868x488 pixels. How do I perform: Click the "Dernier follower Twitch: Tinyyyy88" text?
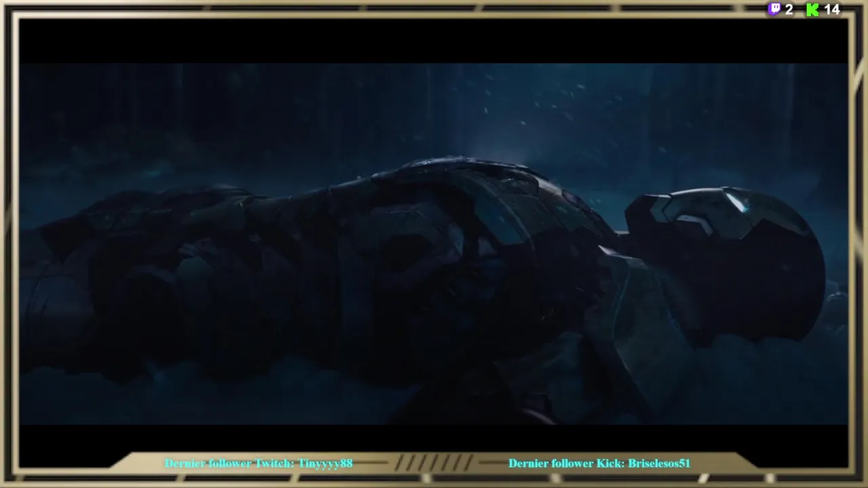(258, 464)
